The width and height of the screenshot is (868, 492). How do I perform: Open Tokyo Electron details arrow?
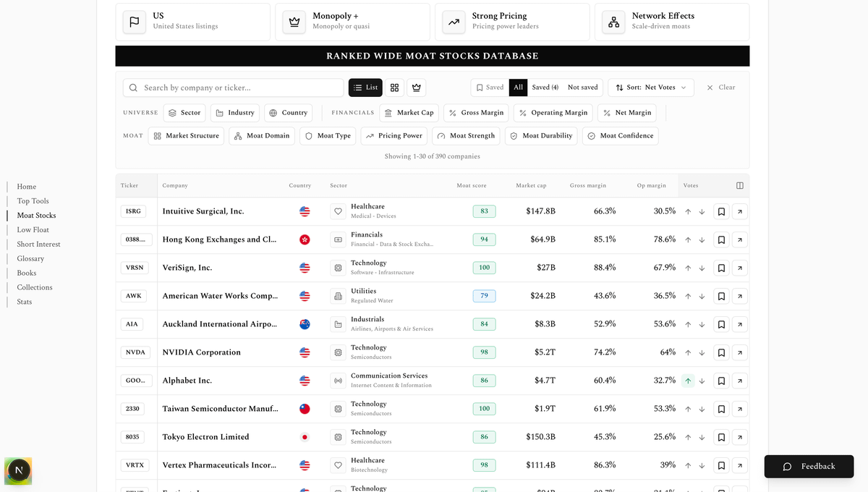740,437
